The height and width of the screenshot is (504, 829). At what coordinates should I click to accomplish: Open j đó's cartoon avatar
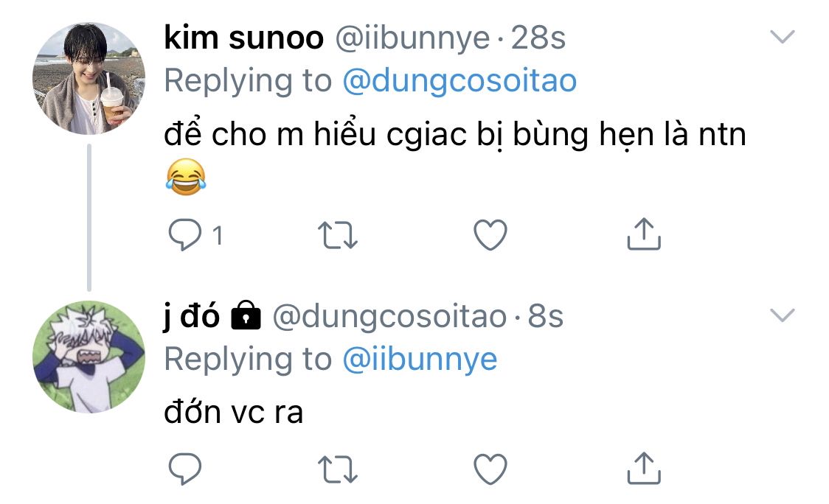click(x=89, y=357)
